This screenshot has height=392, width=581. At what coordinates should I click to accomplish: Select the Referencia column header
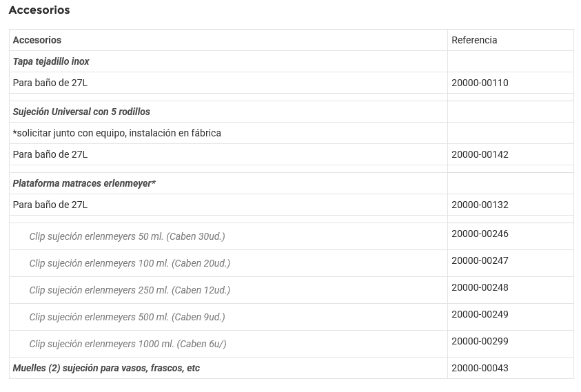point(474,40)
